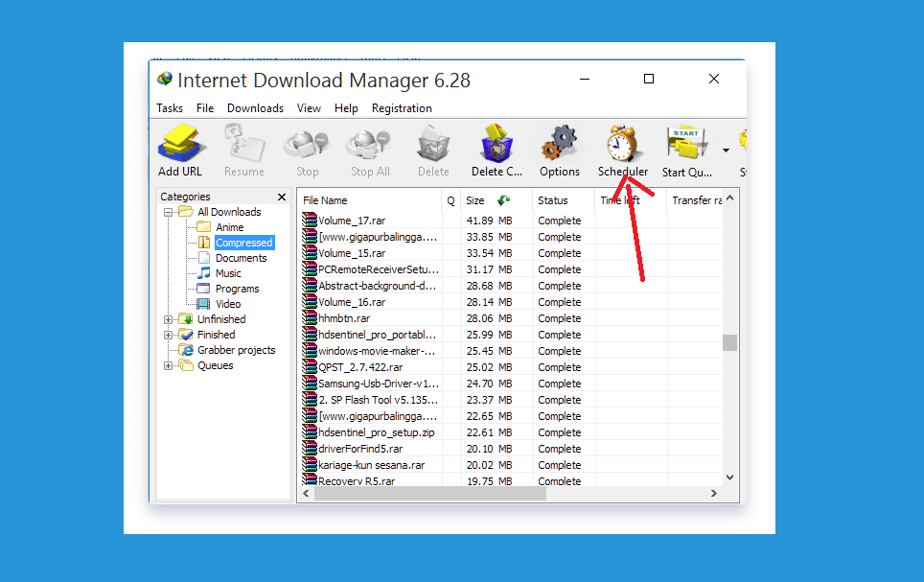
Task: Expand the Queues tree node
Action: click(169, 365)
